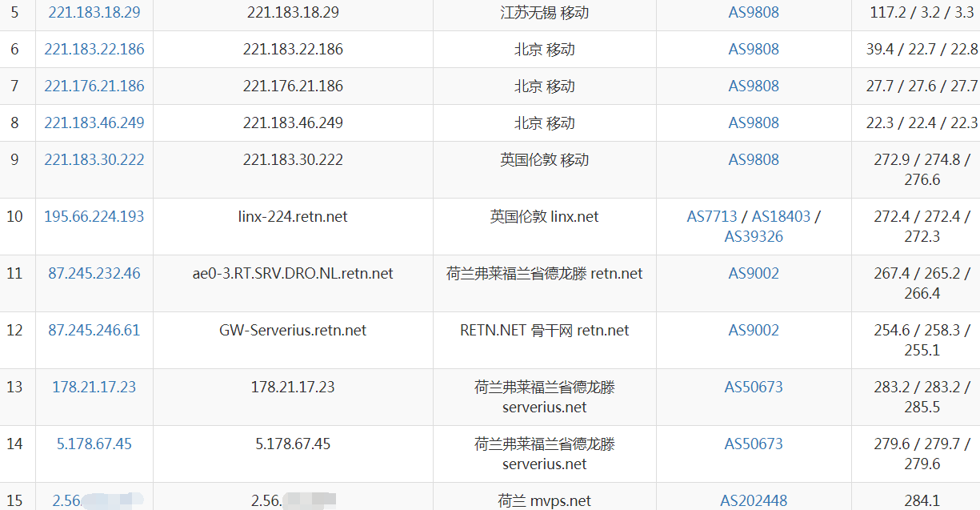The height and width of the screenshot is (510, 980).
Task: Select hop number 13
Action: (14, 388)
